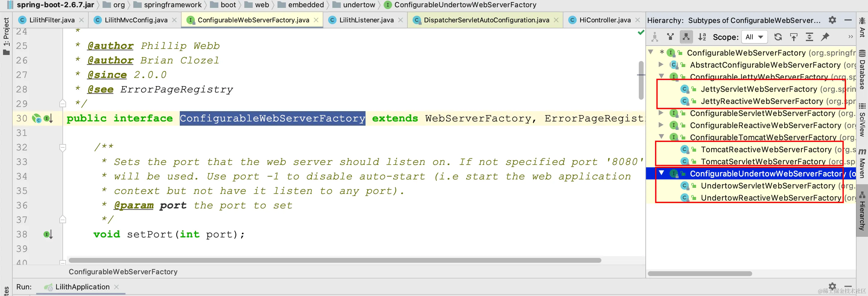Open the Maven tool window

862,163
